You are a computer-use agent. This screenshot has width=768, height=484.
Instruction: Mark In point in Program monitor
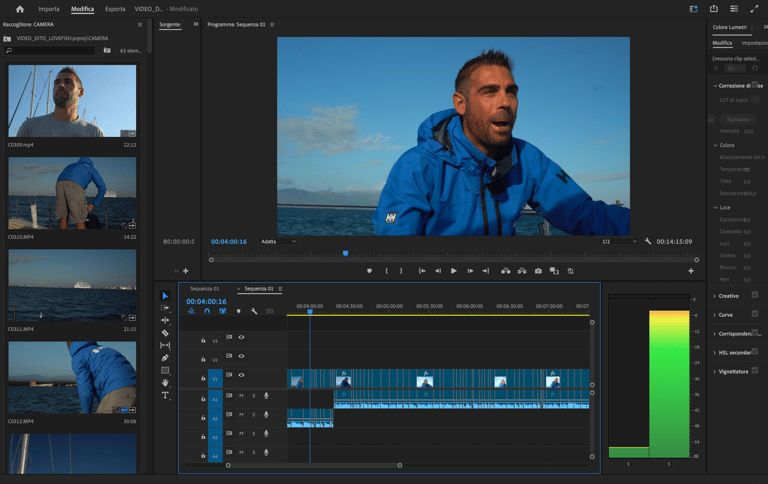[386, 271]
